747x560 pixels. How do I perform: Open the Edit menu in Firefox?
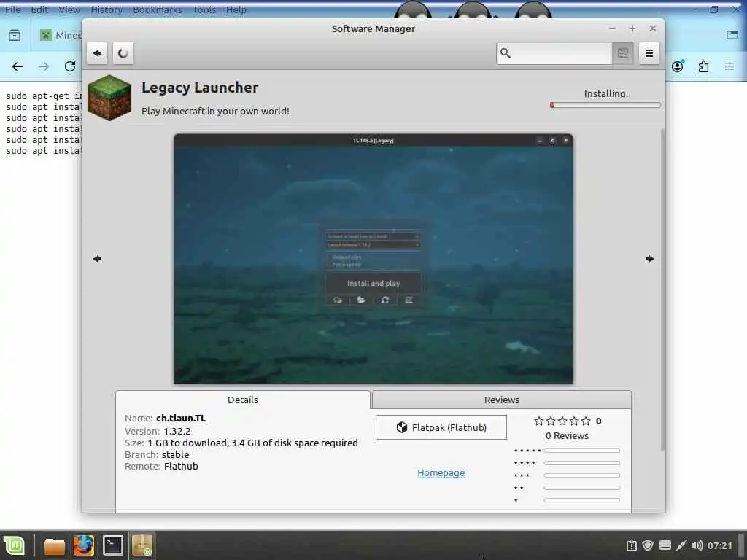pos(39,9)
